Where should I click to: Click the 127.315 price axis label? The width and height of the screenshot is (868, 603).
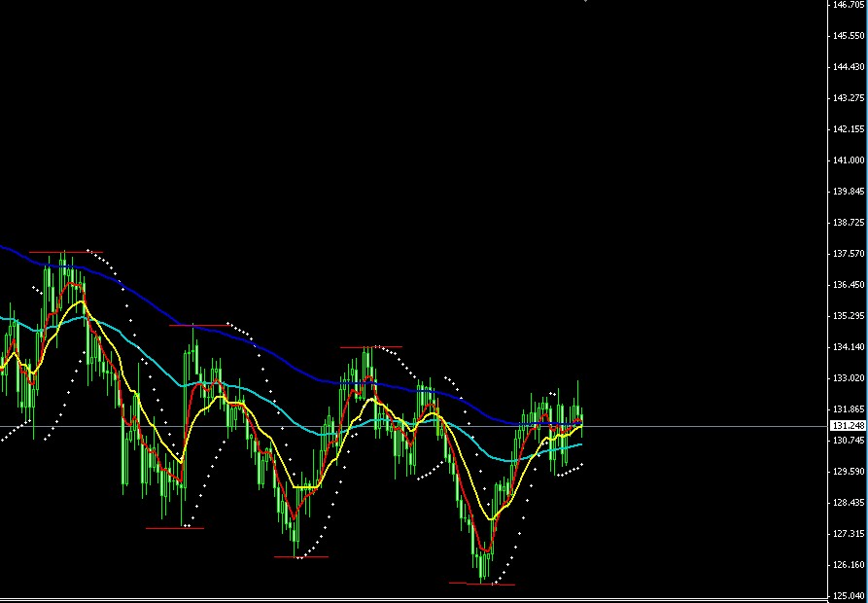pos(849,534)
